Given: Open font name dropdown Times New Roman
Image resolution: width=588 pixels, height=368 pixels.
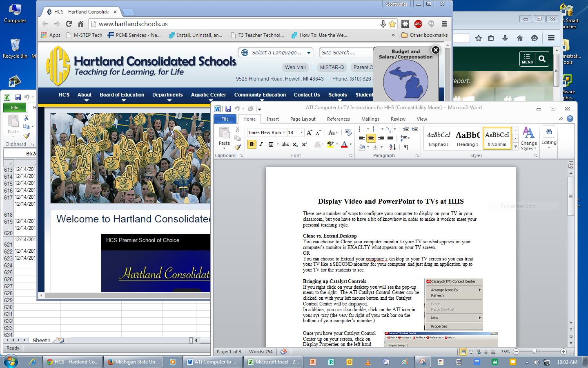Looking at the screenshot, I should (284, 132).
